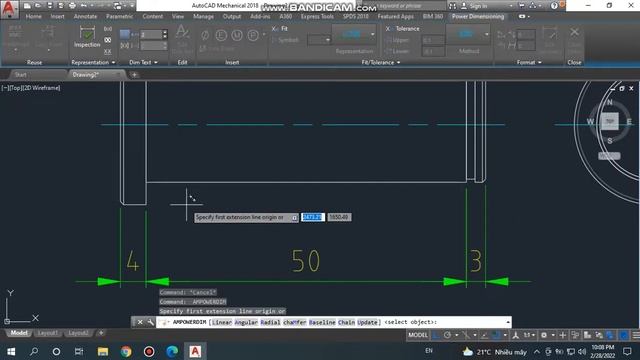The height and width of the screenshot is (360, 640).
Task: Toggle clean screen blue icon in status bar
Action: point(624,335)
